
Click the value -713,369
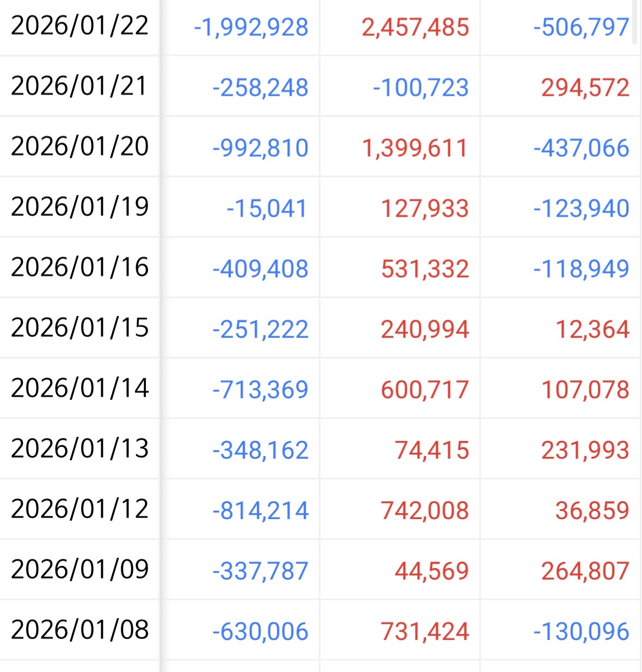click(x=260, y=390)
